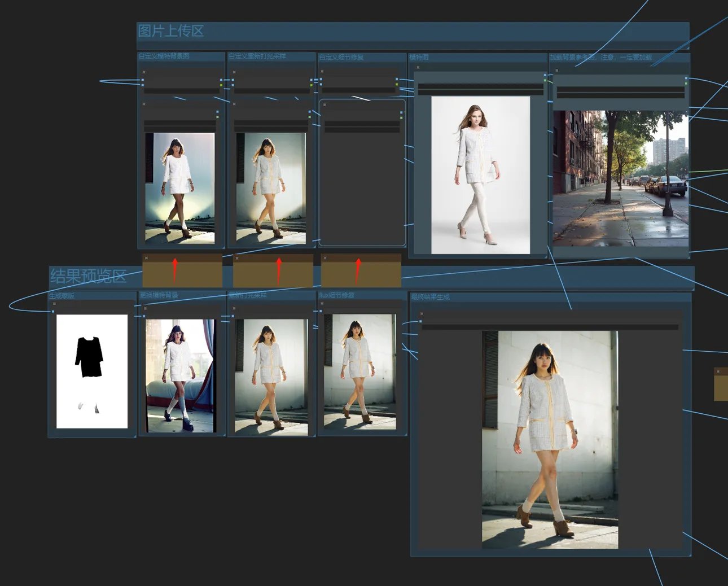Viewport: 728px width, 586px height.
Task: Select the 重新打光采样 preview image
Action: click(271, 377)
